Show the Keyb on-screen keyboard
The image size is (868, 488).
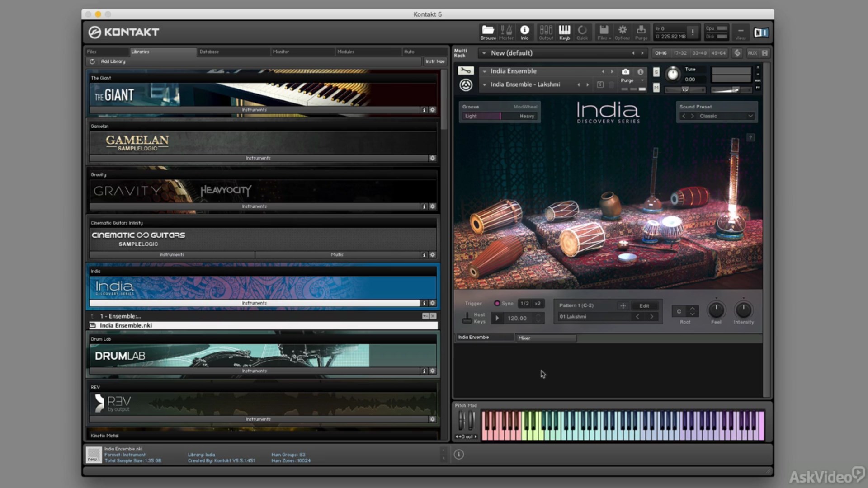coord(564,32)
